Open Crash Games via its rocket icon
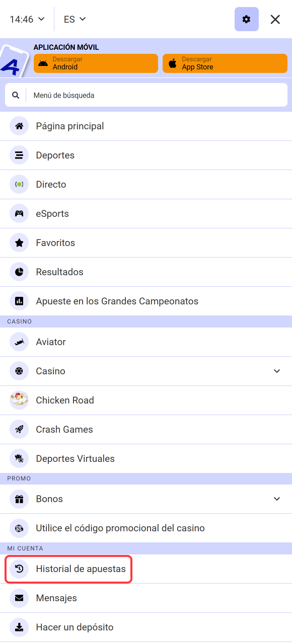Screen dimensions: 292x644 [19, 429]
